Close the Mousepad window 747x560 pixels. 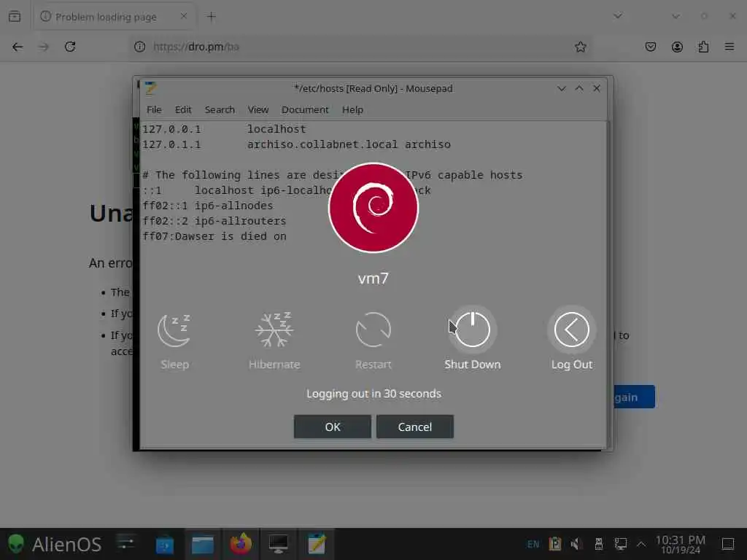point(597,88)
